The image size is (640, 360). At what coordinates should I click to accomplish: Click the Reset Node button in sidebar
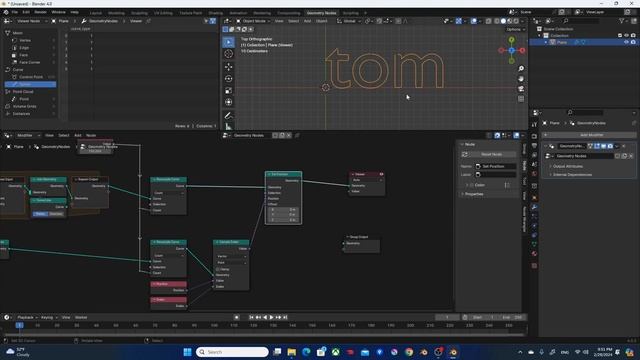tap(489, 154)
